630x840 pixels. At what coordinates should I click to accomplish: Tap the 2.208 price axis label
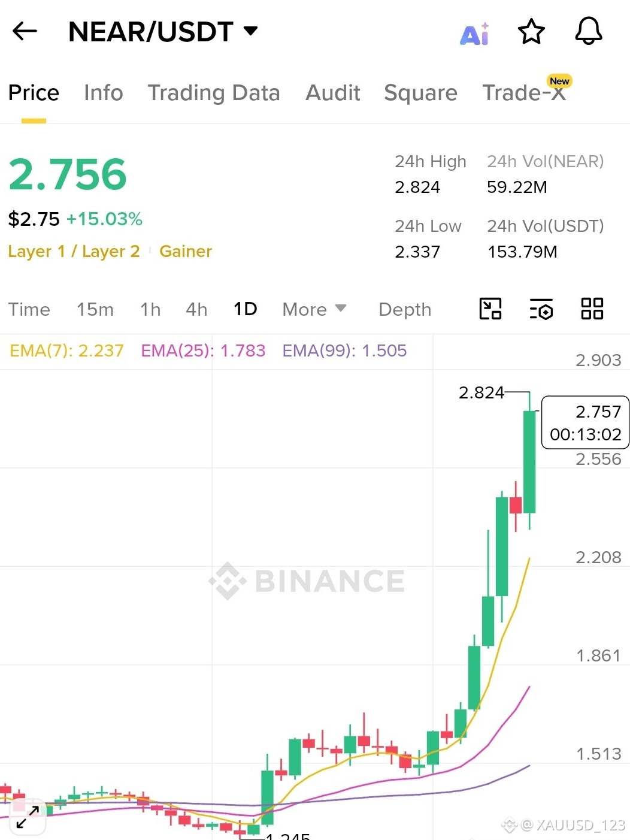point(598,557)
